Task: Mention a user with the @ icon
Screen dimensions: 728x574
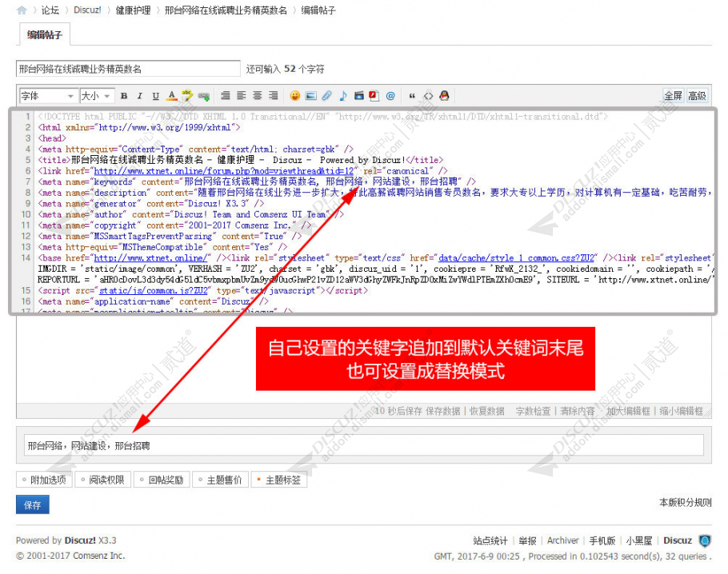Action: click(x=390, y=96)
